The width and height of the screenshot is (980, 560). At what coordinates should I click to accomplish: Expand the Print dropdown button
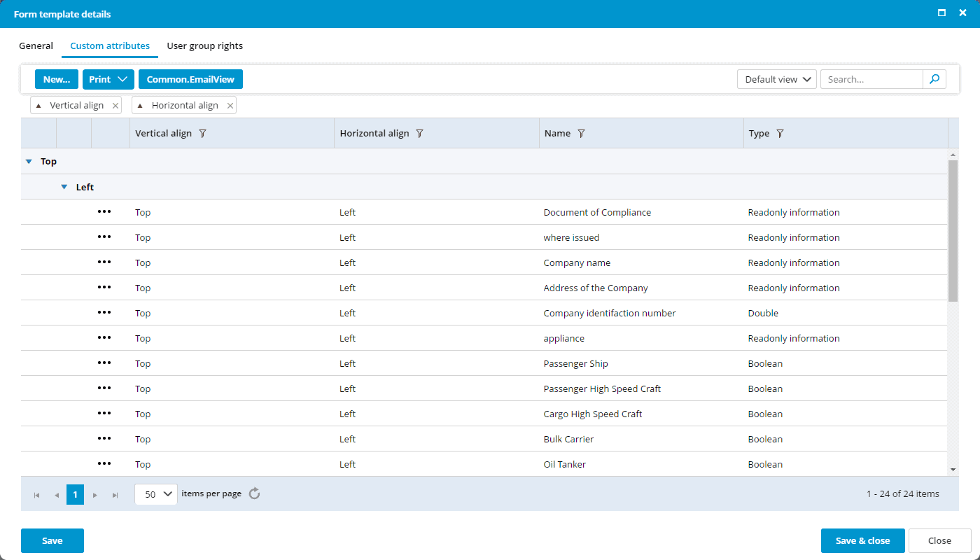point(108,79)
